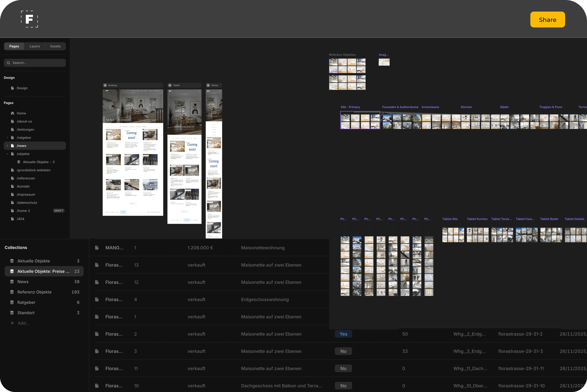
Task: Click the Standort collection database icon
Action: [12, 313]
